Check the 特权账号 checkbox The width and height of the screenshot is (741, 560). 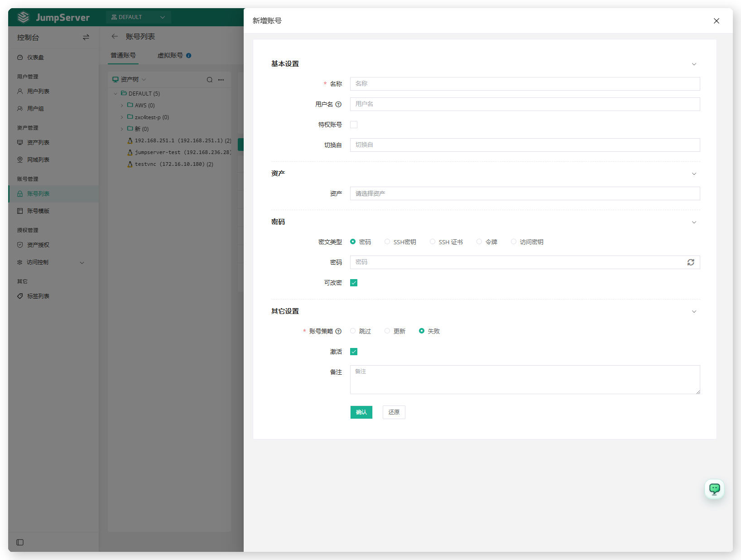354,125
